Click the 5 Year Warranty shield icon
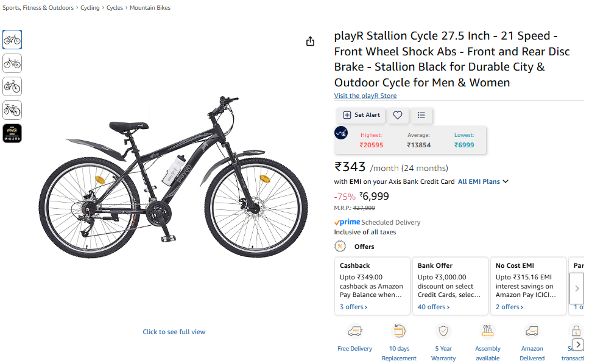592x364 pixels. click(x=443, y=331)
